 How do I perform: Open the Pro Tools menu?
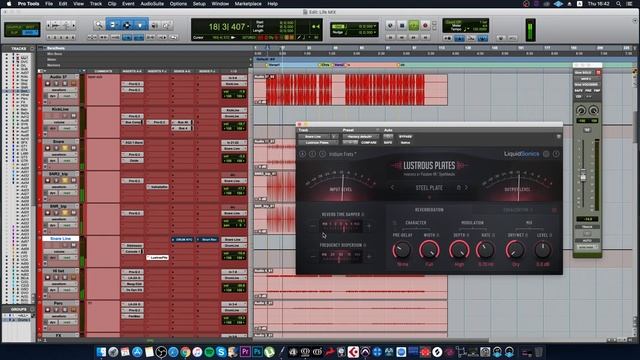29,4
